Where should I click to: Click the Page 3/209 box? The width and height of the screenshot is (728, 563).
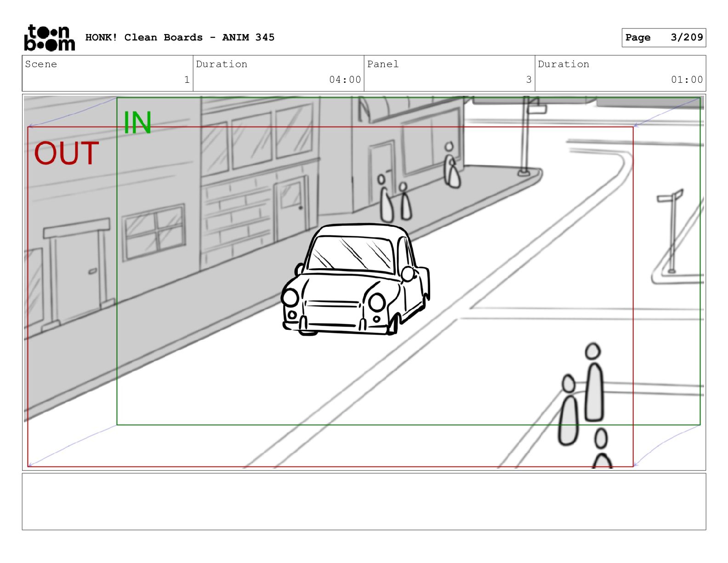(x=663, y=38)
